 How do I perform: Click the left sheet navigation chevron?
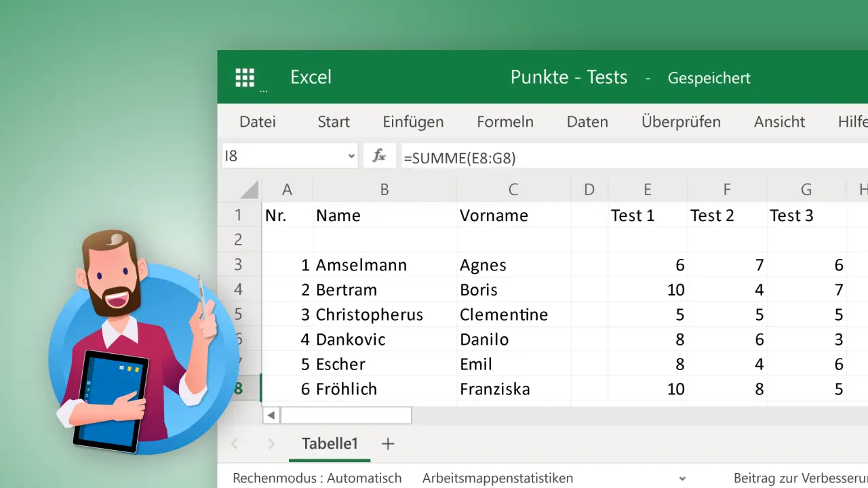coord(234,443)
